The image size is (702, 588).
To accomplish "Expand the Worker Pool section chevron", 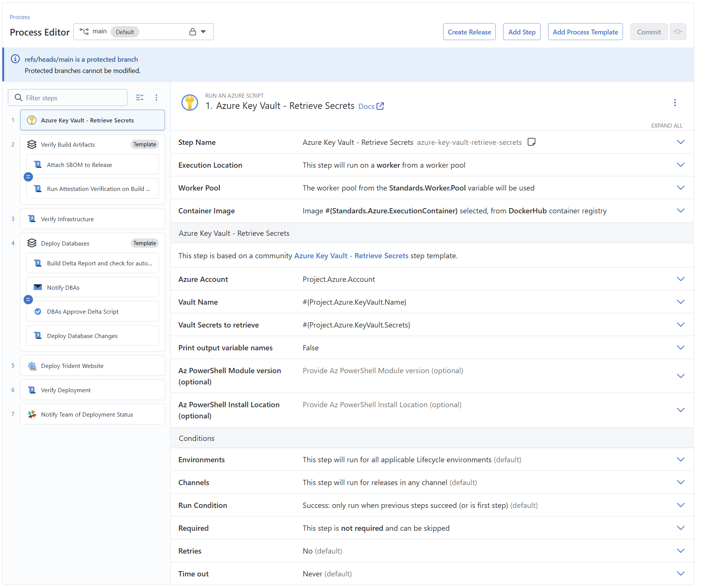I will 681,188.
